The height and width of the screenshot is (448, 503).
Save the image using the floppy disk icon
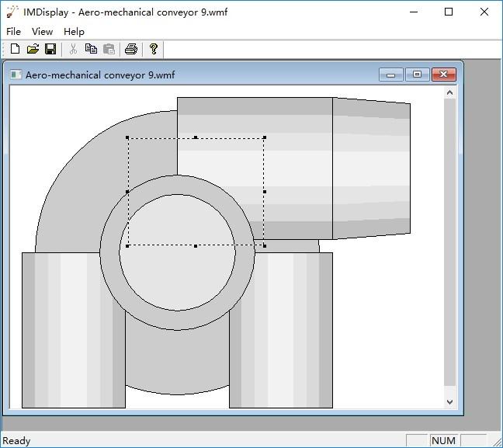[x=50, y=49]
